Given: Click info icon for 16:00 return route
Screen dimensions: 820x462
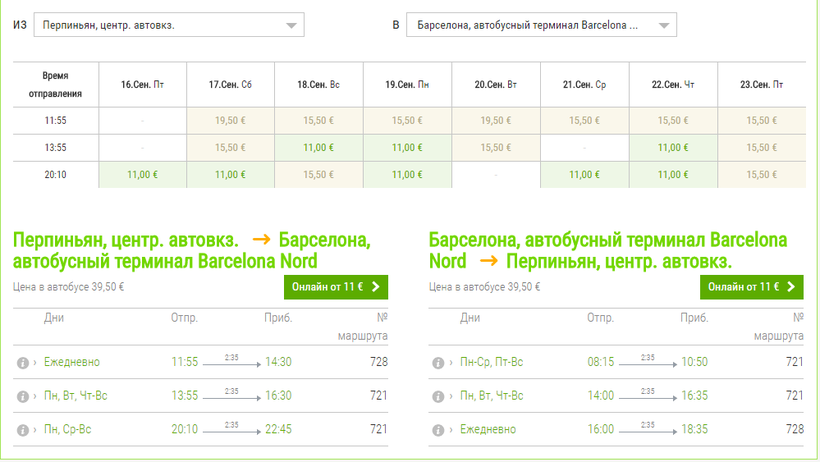Looking at the screenshot, I should [x=438, y=430].
